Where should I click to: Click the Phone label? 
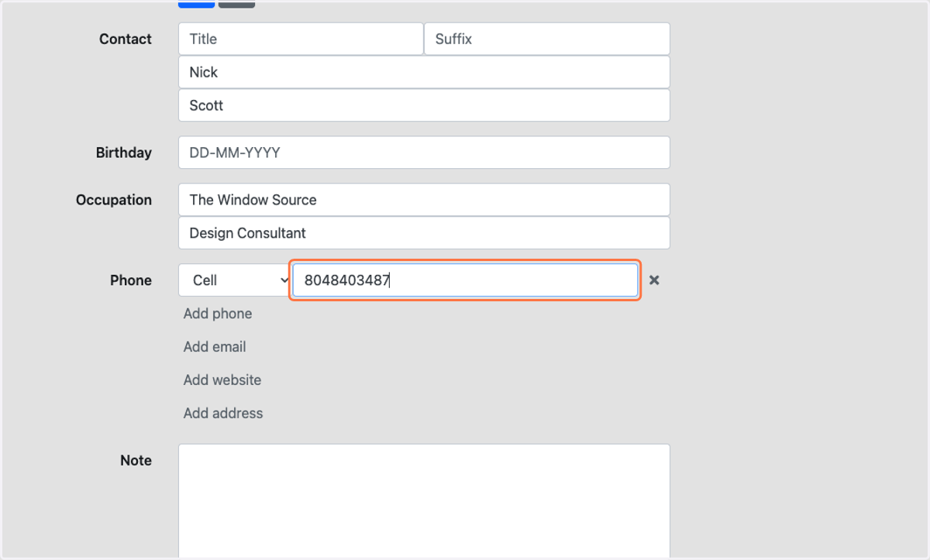coord(131,280)
